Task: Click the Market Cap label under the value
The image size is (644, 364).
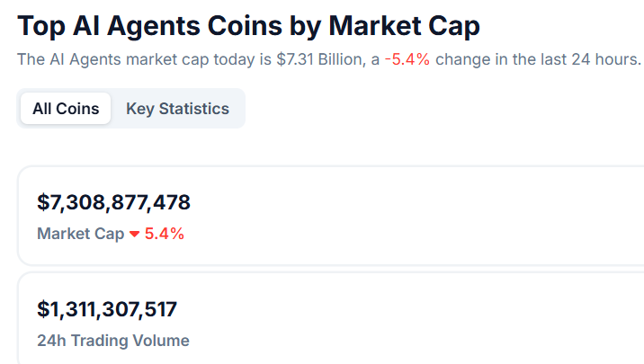Action: pos(80,234)
